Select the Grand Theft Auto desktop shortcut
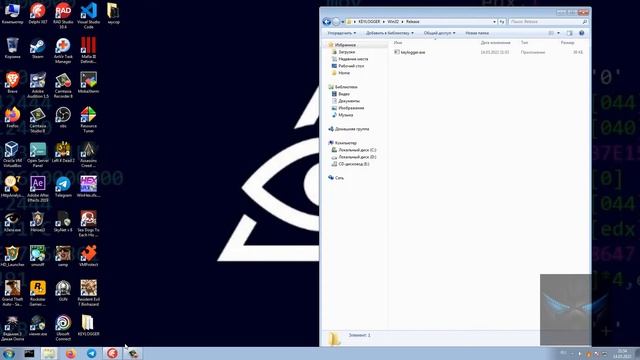Image resolution: width=640 pixels, height=360 pixels. click(12, 293)
